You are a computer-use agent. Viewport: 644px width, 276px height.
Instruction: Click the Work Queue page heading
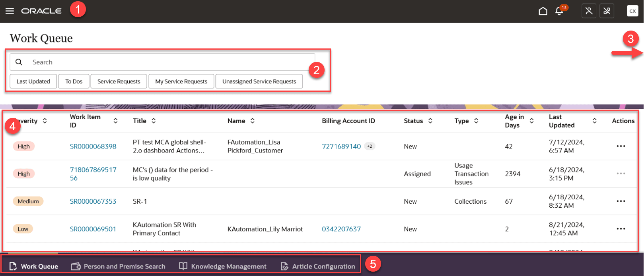41,38
